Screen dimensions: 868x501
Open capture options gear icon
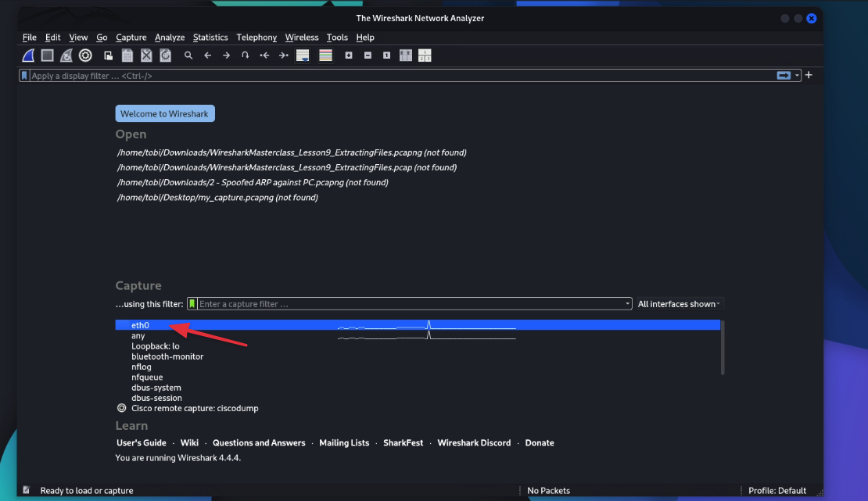[x=86, y=55]
